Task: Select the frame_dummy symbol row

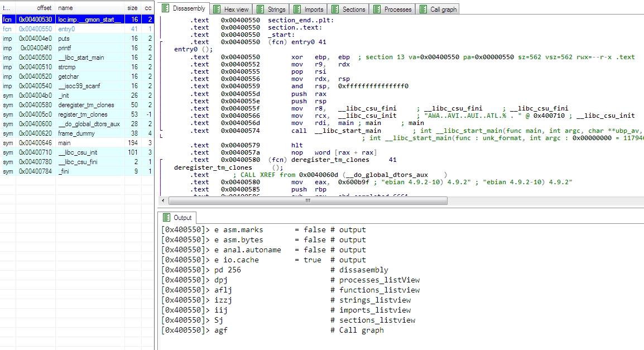Action: [x=77, y=133]
